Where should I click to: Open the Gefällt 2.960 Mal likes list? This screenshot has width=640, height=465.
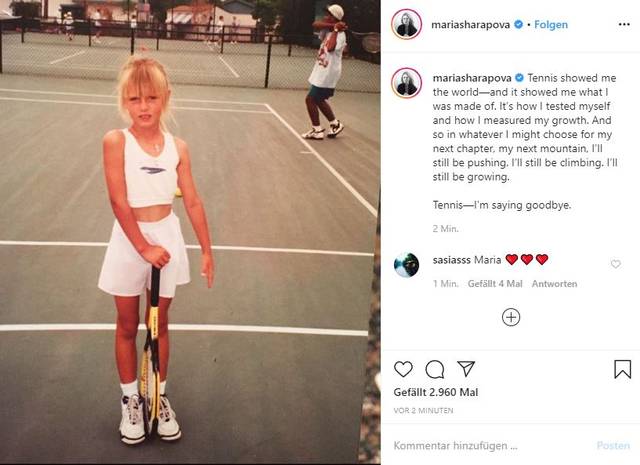coord(436,392)
